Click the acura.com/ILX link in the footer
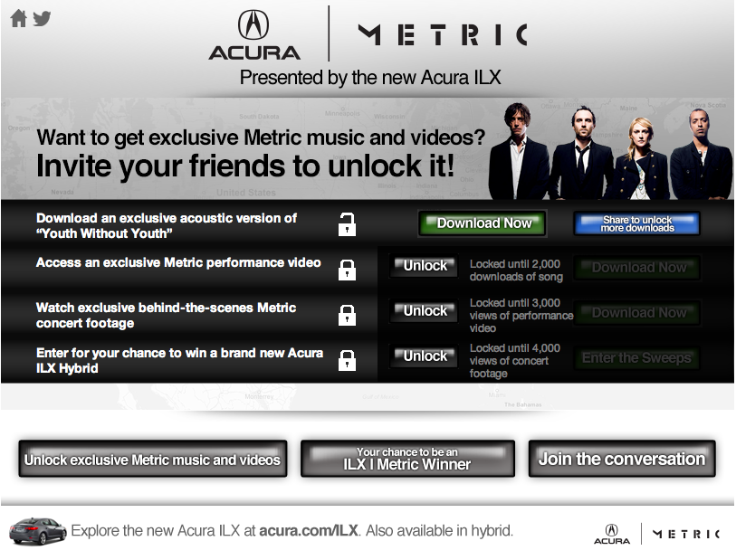Viewport: 736px width, 560px height. pyautogui.click(x=309, y=531)
